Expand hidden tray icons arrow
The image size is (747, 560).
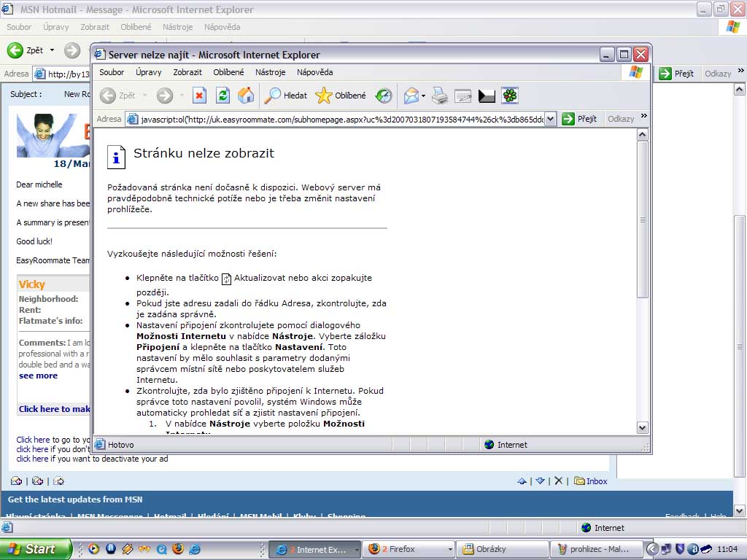pos(652,549)
